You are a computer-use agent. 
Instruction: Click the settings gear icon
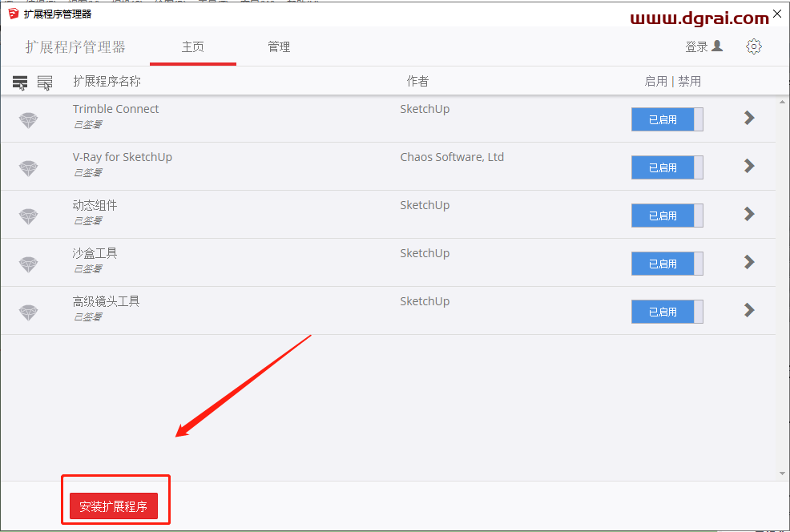pos(754,46)
